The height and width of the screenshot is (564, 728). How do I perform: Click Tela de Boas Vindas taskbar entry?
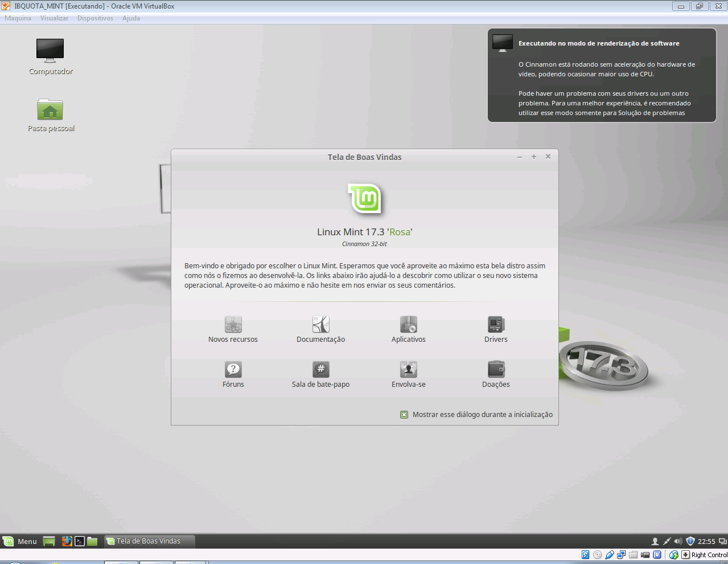150,541
